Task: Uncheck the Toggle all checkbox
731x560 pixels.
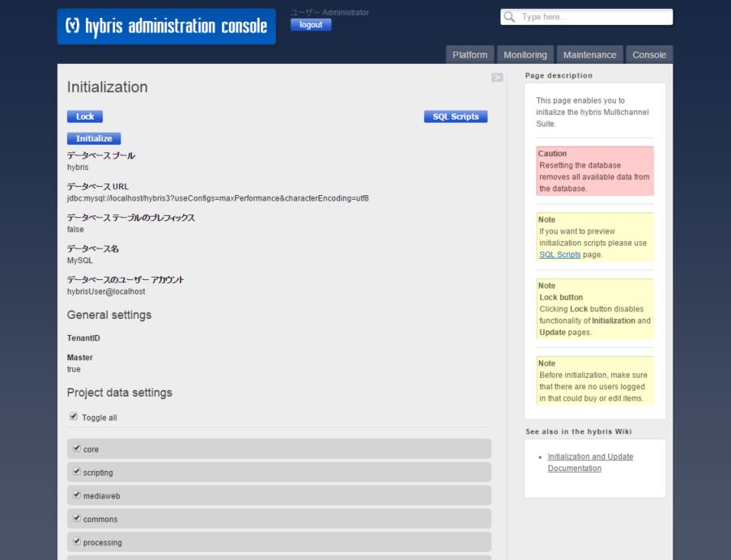Action: [74, 416]
